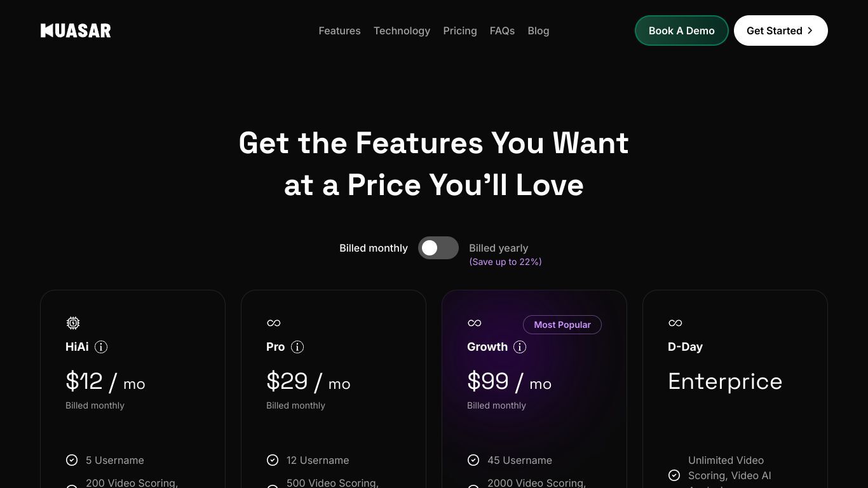Screen dimensions: 868x488
Task: Open the Features menu item
Action: pyautogui.click(x=339, y=30)
